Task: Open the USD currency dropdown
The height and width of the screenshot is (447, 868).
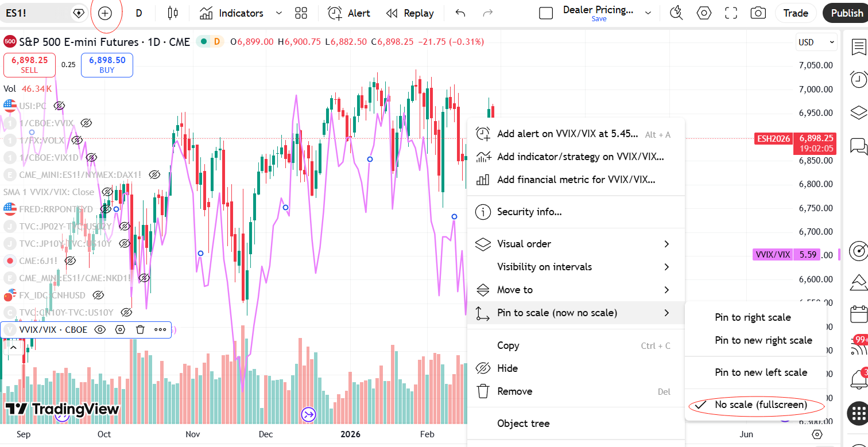Action: [816, 42]
